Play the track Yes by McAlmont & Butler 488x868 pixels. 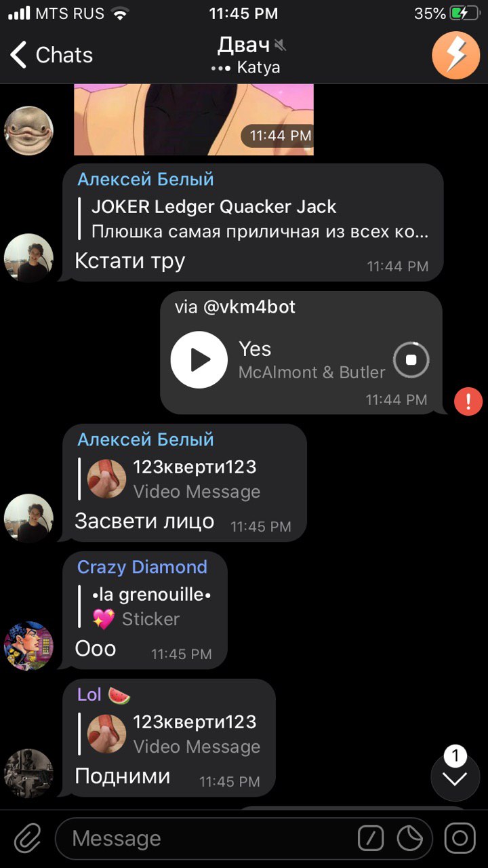click(199, 359)
